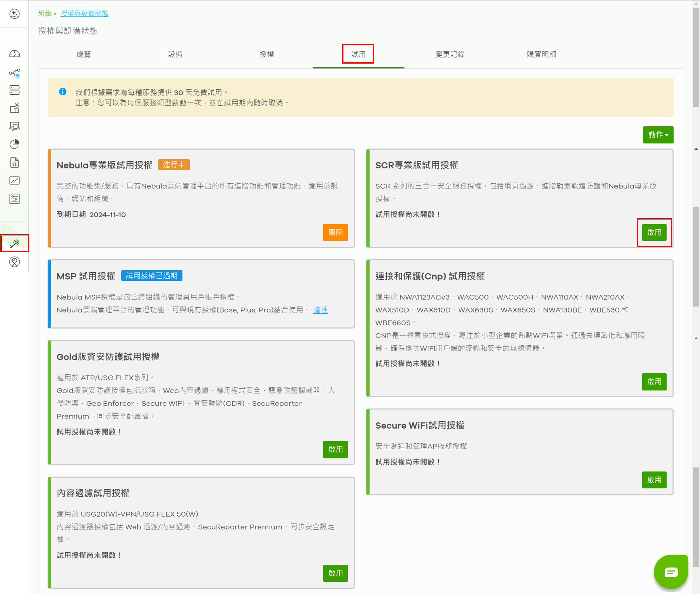
Task: Open the dashboard gauge icon in sidebar
Action: pos(15,54)
